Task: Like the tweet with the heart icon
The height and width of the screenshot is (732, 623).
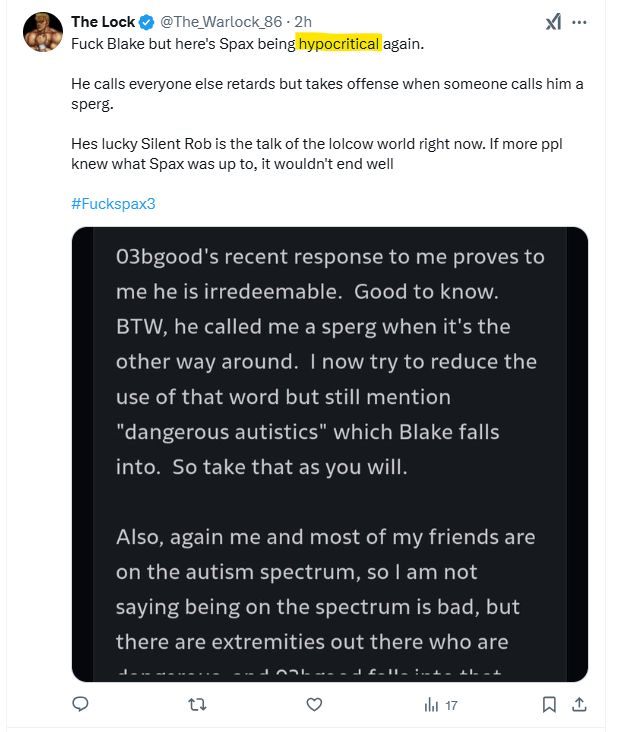Action: point(315,705)
